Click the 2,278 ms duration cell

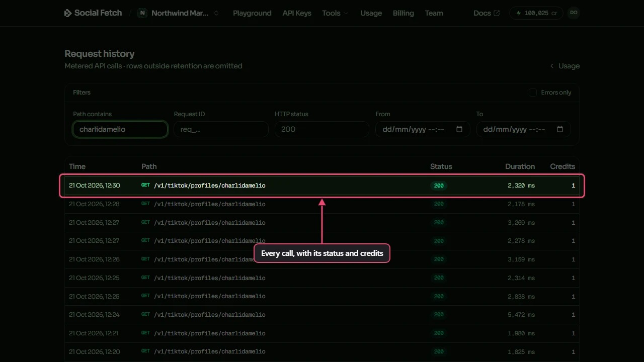tap(521, 241)
